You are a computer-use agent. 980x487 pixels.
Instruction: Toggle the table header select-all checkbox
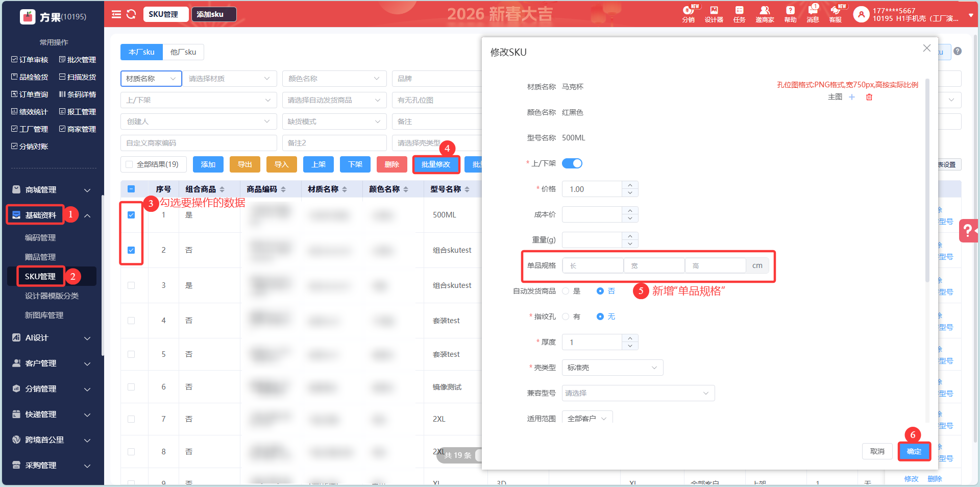[131, 189]
